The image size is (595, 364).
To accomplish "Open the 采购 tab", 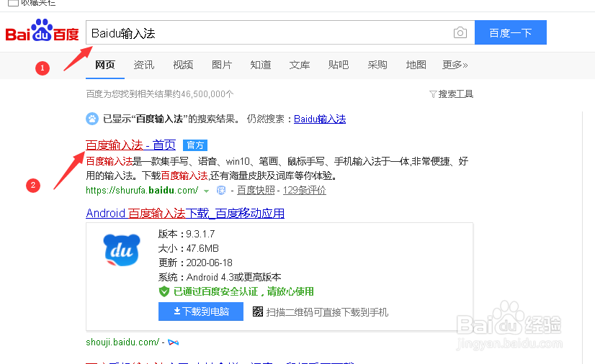I will 377,65.
